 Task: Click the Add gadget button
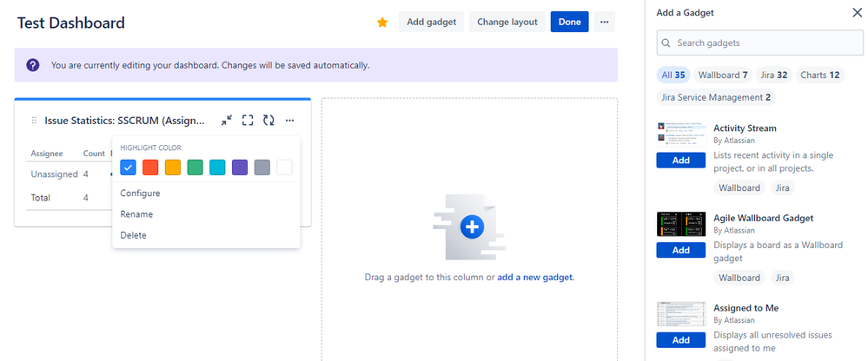[431, 22]
